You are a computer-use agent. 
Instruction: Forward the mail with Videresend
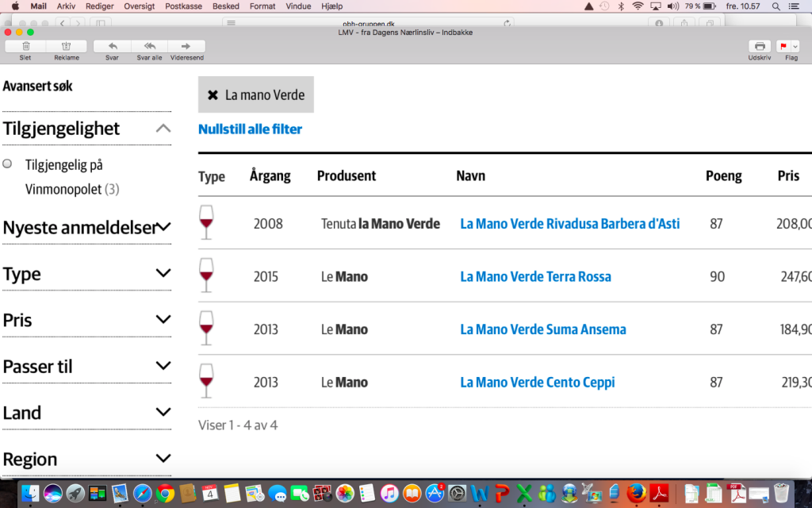click(x=186, y=46)
